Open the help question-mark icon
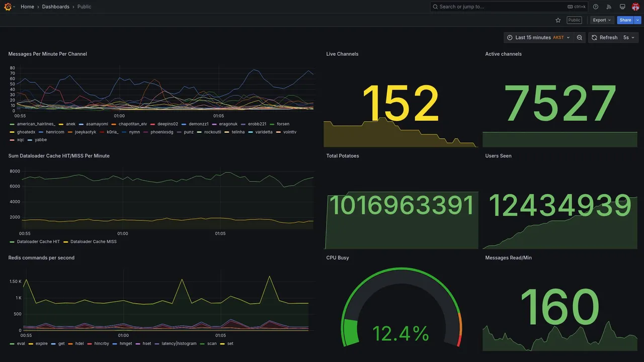Screen dimensions: 644x362 (596, 7)
